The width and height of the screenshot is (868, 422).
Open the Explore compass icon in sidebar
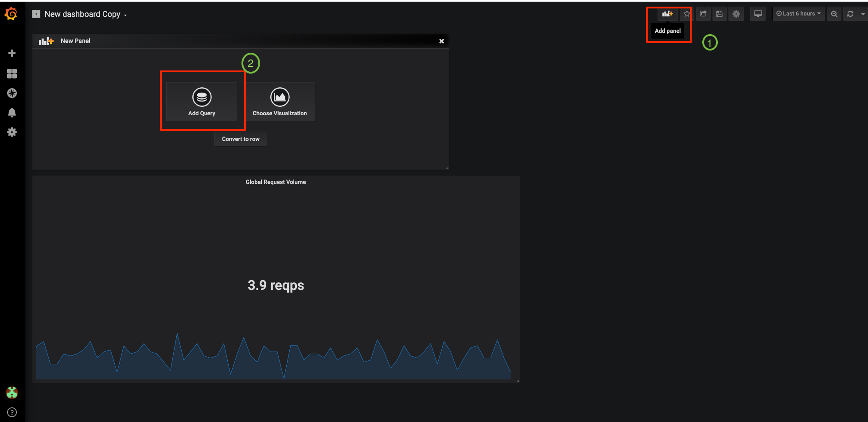tap(12, 93)
